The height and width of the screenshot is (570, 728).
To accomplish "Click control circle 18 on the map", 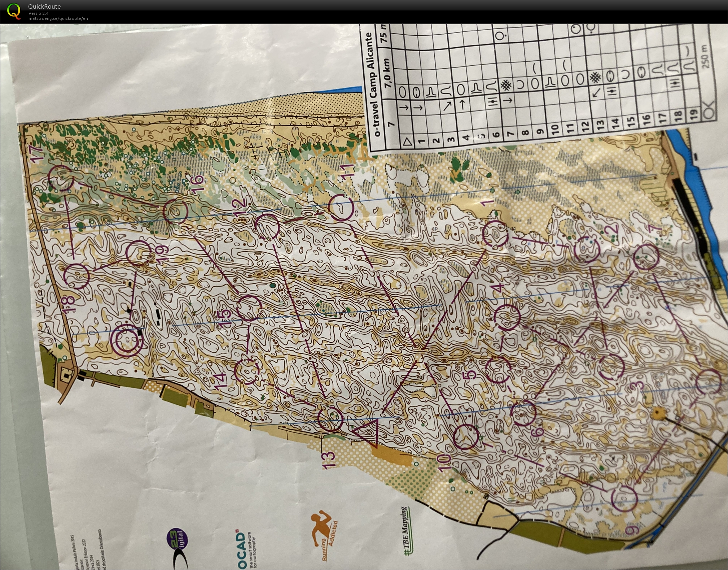I will click(x=76, y=276).
